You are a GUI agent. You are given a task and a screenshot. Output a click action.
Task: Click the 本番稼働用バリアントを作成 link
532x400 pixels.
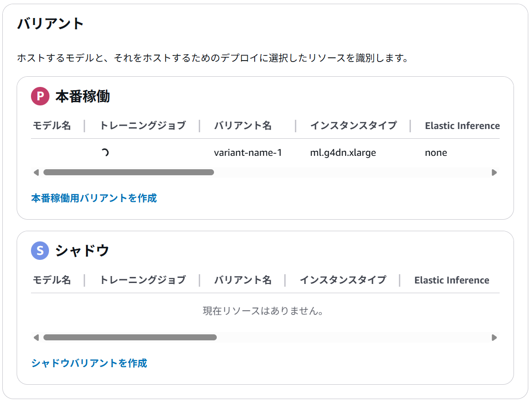93,198
